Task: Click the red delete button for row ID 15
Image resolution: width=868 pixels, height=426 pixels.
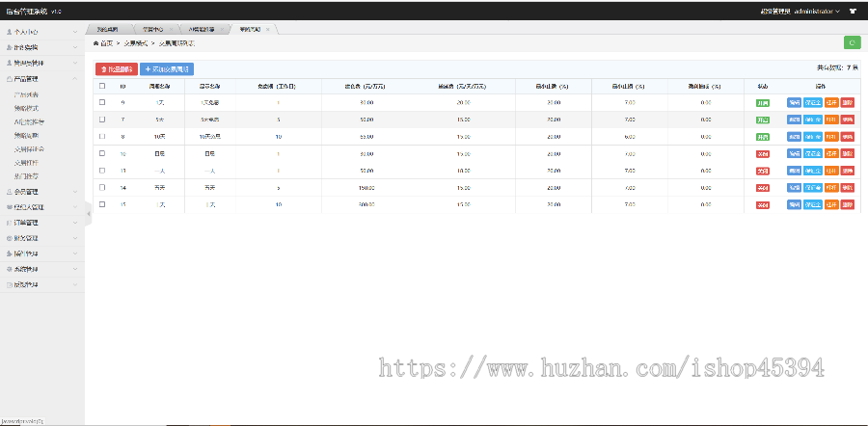Action: coord(848,204)
